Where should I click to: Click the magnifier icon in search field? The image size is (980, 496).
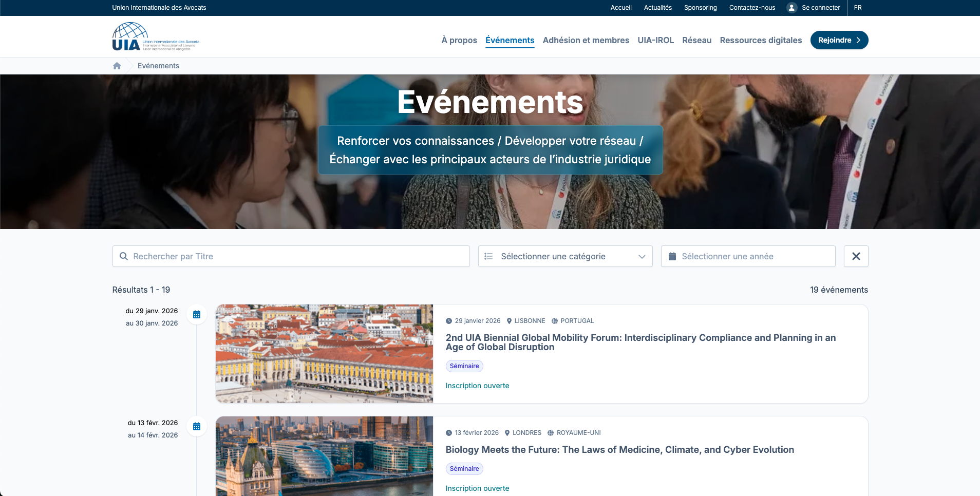[124, 256]
